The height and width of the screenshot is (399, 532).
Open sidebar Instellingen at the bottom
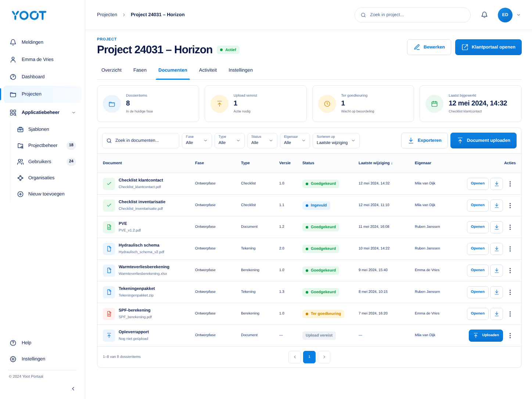42,359
